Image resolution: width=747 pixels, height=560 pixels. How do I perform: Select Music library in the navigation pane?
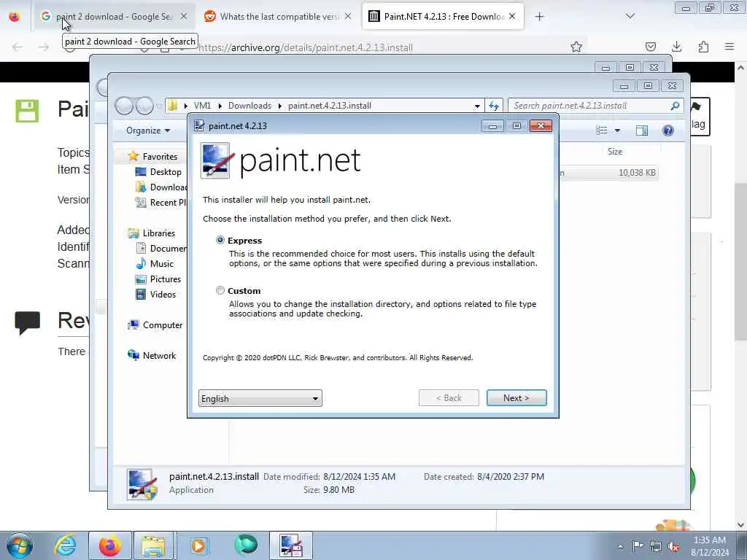pyautogui.click(x=161, y=264)
